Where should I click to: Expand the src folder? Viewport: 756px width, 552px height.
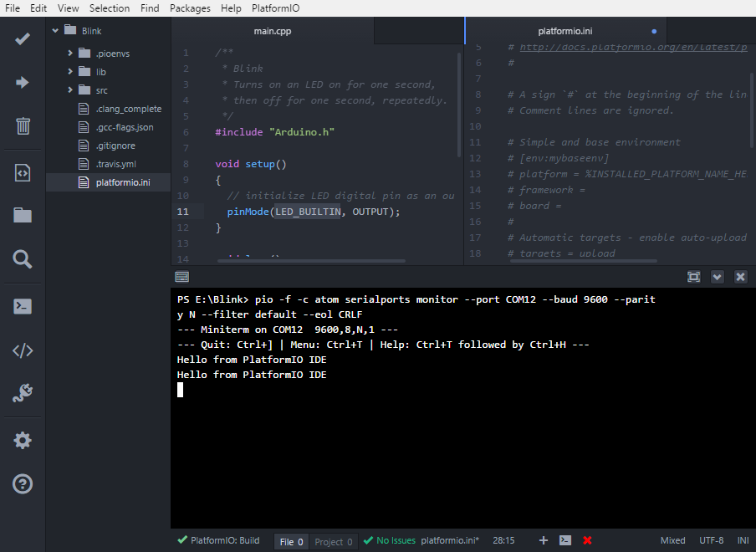(x=70, y=89)
